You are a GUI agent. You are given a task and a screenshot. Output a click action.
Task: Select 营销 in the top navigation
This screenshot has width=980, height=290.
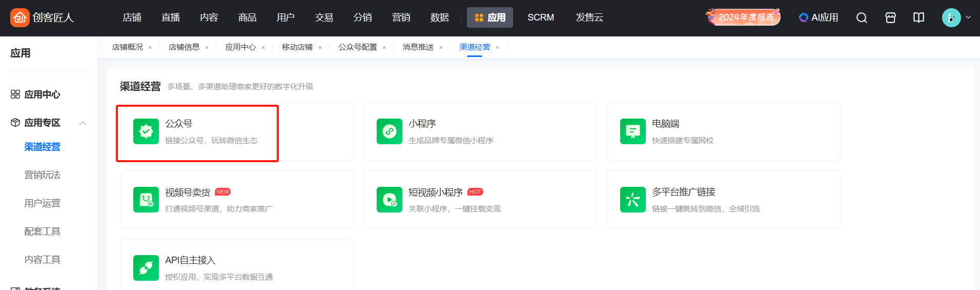coord(401,17)
